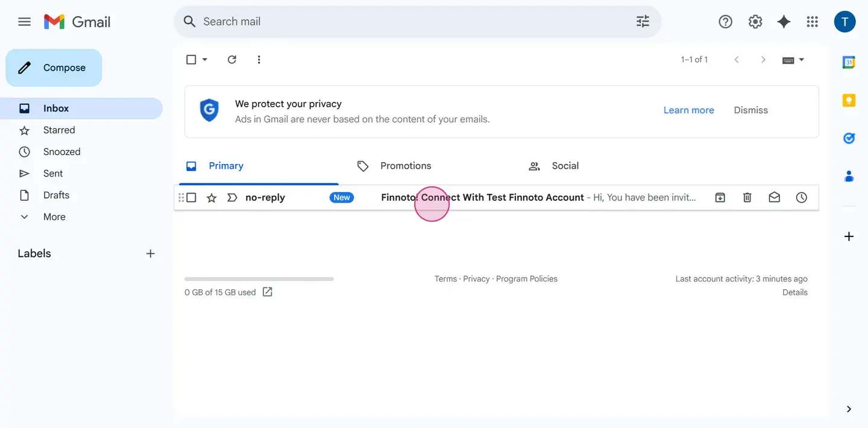Image resolution: width=868 pixels, height=428 pixels.
Task: Click the Compose button
Action: click(54, 68)
